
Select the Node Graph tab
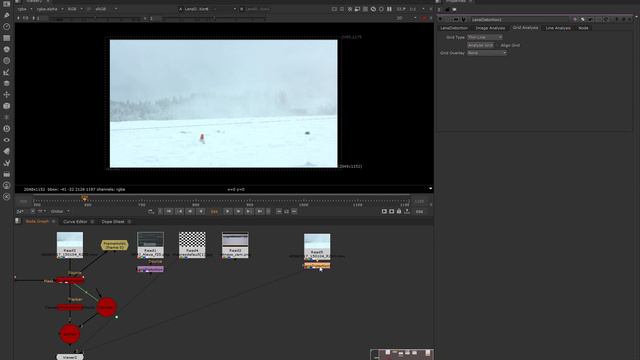(37, 222)
